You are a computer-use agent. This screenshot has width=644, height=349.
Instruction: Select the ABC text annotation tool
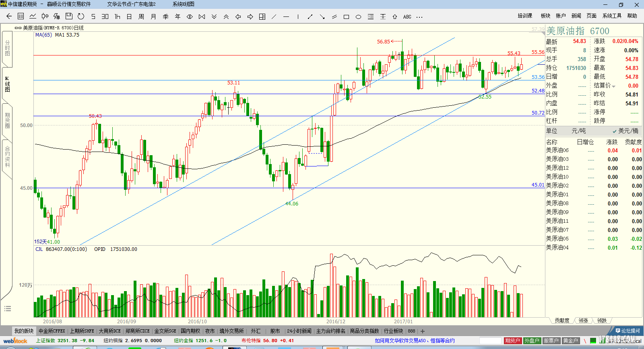pos(407,17)
